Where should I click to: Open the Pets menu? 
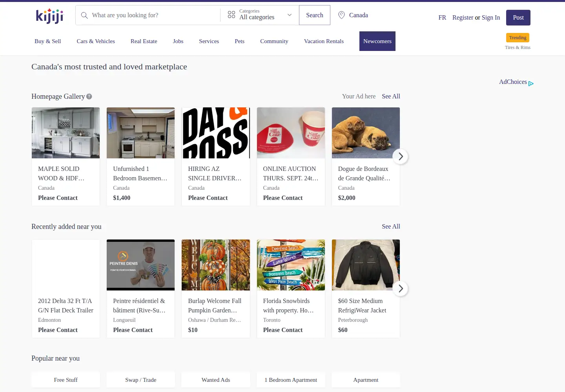click(239, 41)
